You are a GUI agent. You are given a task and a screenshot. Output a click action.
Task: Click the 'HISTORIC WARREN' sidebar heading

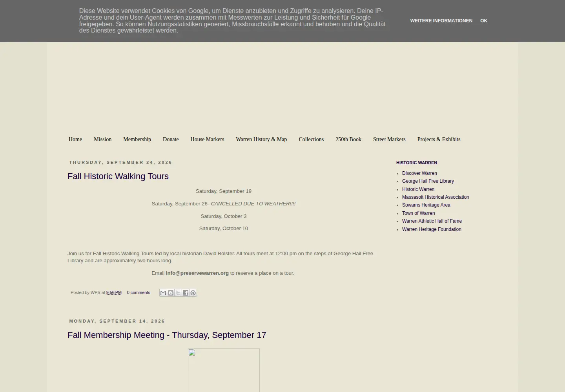click(417, 163)
